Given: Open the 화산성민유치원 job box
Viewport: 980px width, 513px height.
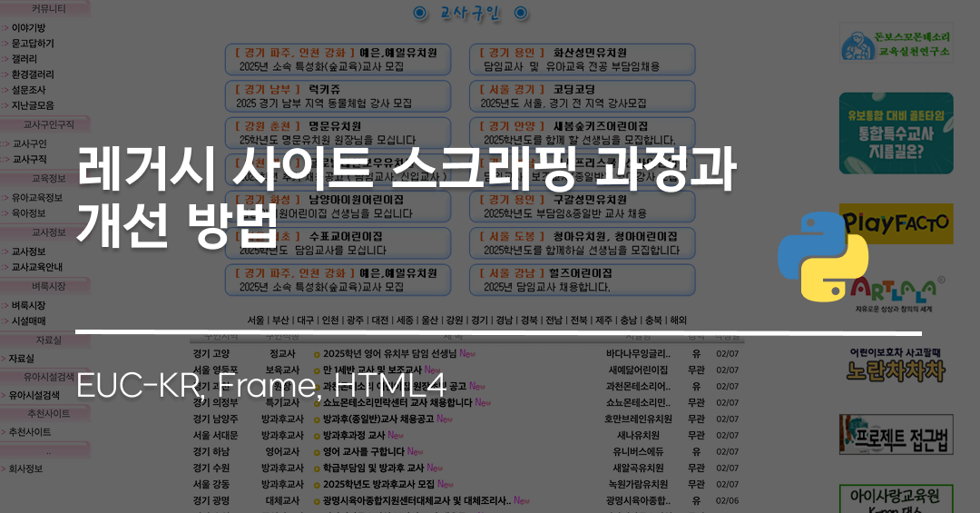Looking at the screenshot, I should 583,59.
